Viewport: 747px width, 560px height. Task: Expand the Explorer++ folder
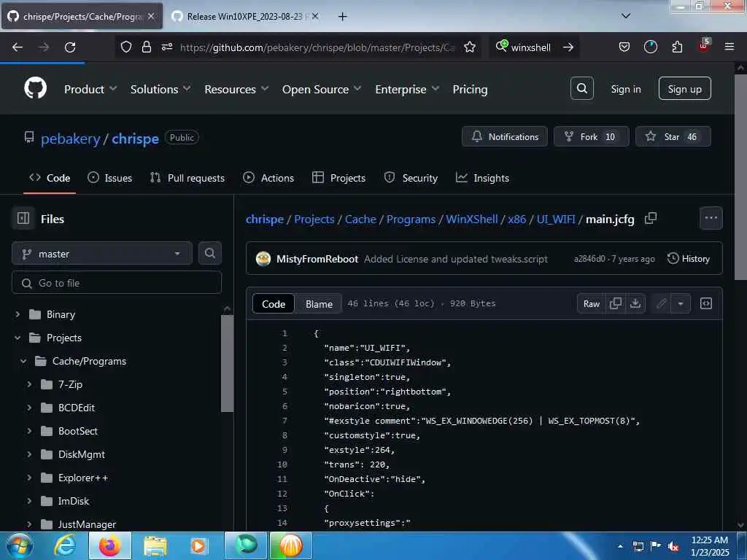point(29,477)
